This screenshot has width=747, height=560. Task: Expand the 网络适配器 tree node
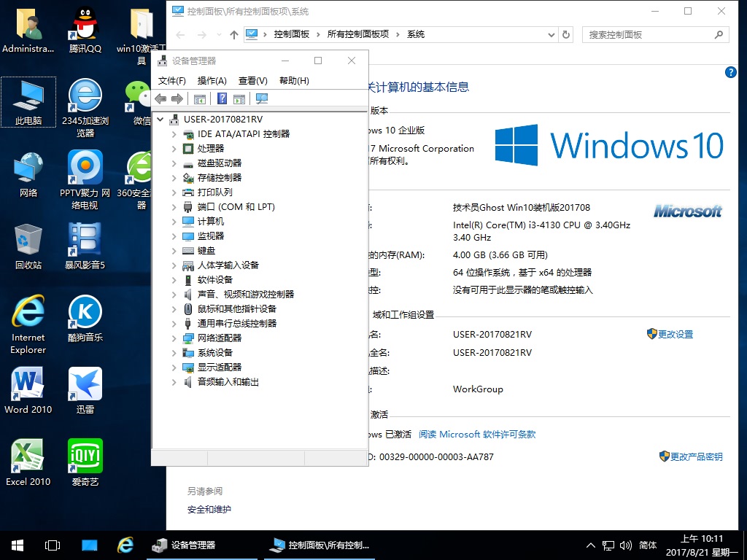pos(174,338)
